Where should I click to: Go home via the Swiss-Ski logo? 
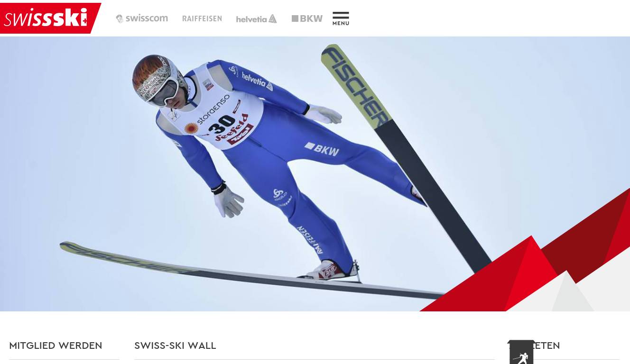[50, 18]
